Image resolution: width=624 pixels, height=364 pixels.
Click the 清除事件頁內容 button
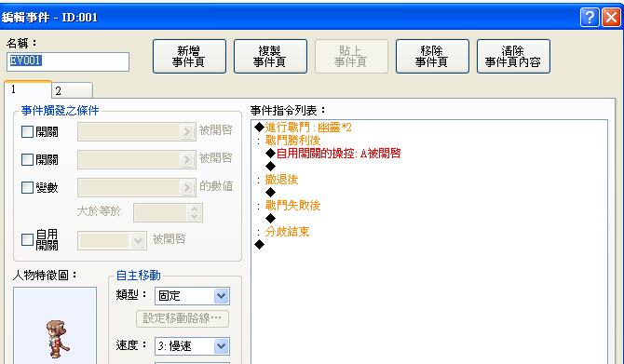513,57
